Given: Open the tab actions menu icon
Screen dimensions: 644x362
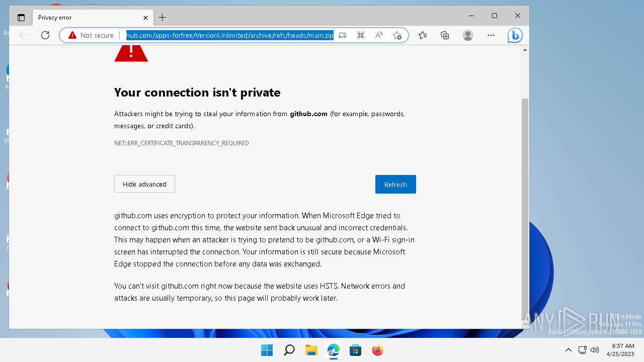Looking at the screenshot, I should coord(21,17).
